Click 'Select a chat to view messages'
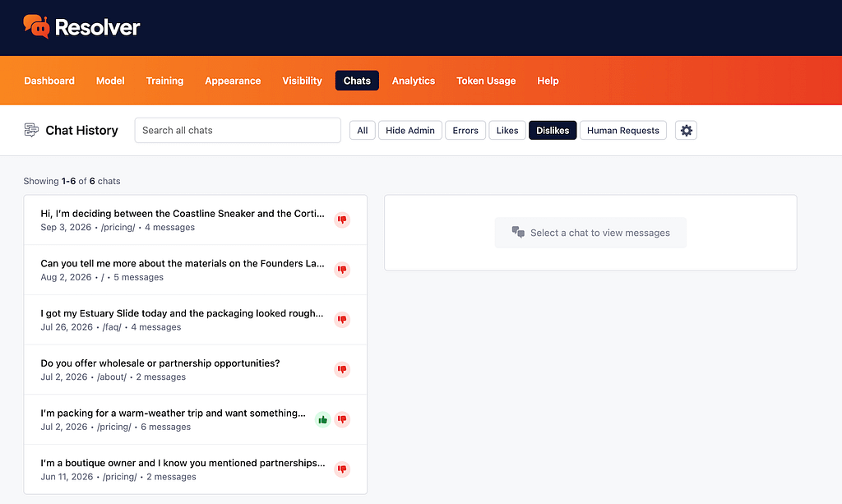 pos(599,233)
